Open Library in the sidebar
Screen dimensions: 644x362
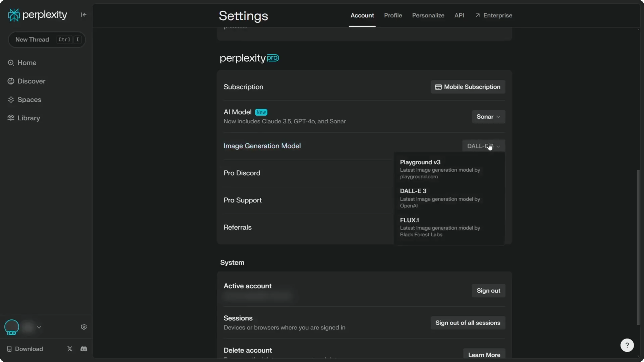tap(29, 118)
